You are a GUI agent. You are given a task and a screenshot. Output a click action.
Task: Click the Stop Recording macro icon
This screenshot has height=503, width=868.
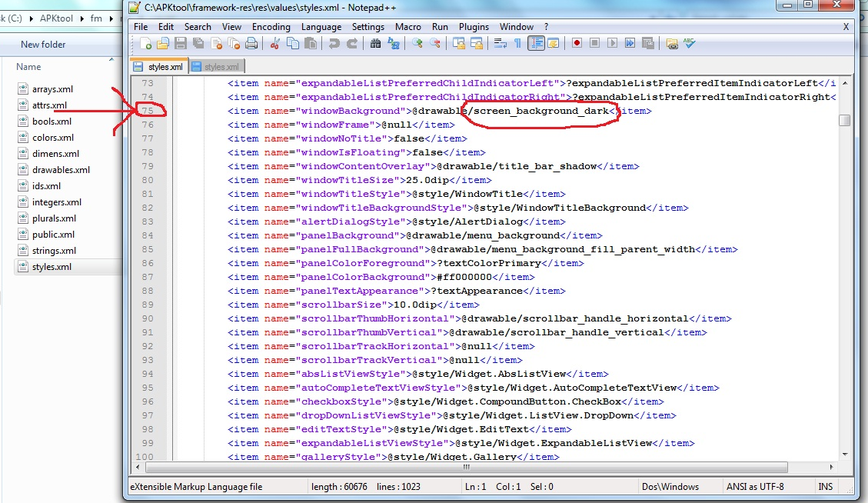(594, 43)
